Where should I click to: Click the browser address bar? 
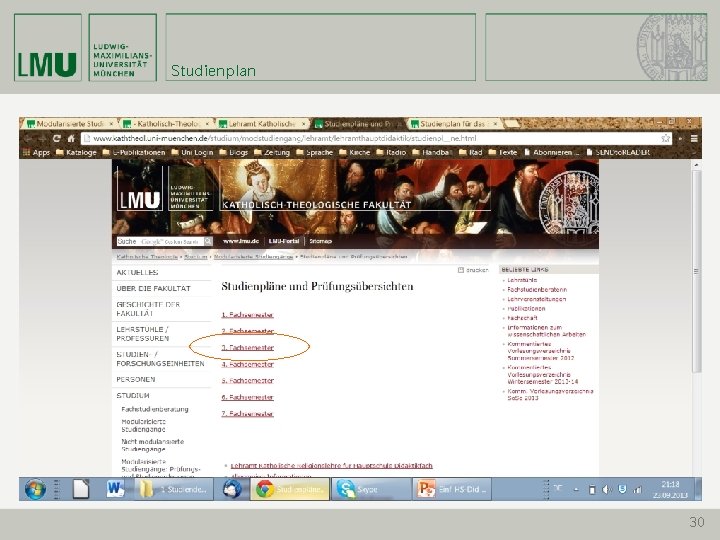(376, 138)
